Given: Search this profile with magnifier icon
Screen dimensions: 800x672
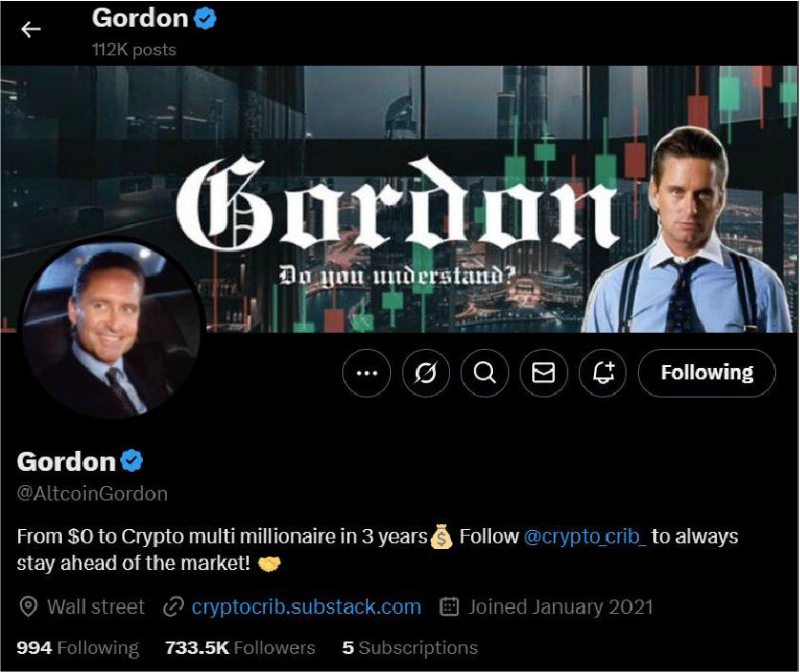Looking at the screenshot, I should click(484, 373).
